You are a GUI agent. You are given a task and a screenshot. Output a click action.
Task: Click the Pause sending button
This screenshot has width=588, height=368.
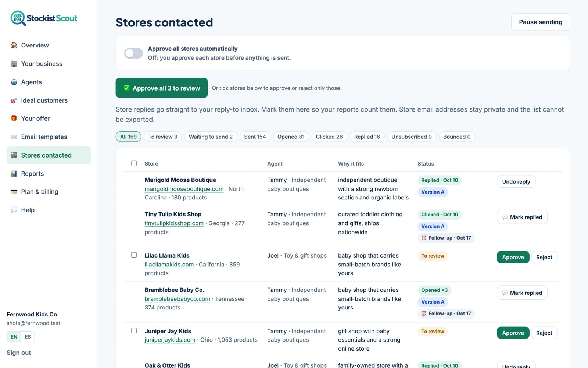(x=540, y=22)
